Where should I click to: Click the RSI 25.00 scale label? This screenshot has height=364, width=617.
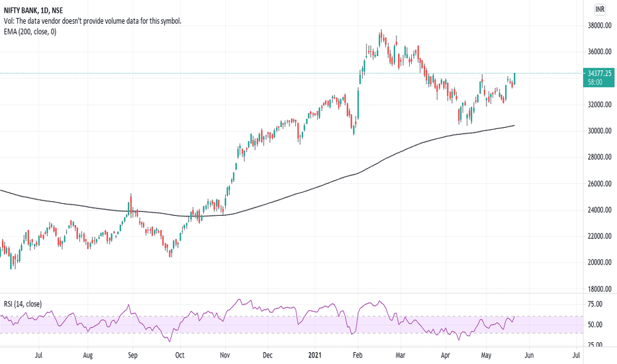coord(594,345)
